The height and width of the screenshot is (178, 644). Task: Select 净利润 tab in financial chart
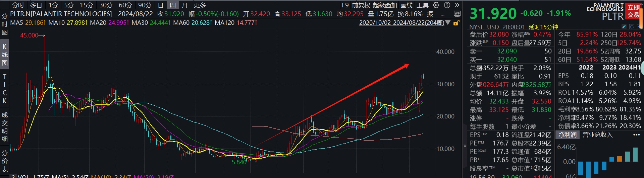point(567,135)
